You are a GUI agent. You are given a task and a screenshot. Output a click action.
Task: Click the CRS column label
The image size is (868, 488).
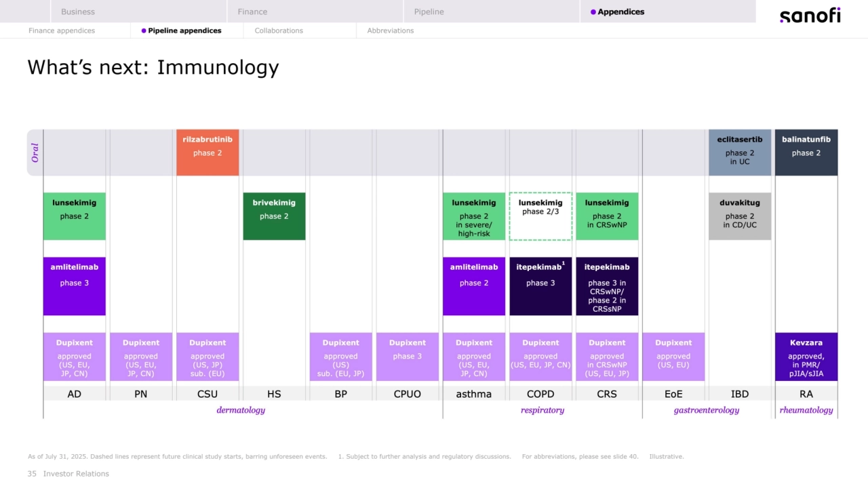tap(607, 394)
